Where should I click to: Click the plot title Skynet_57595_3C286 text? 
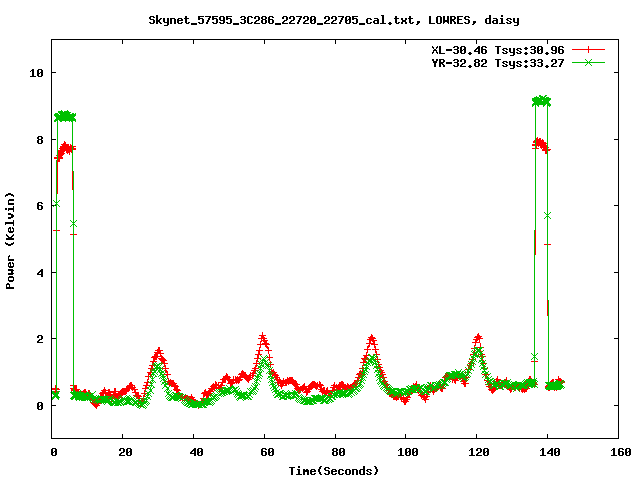pyautogui.click(x=333, y=20)
